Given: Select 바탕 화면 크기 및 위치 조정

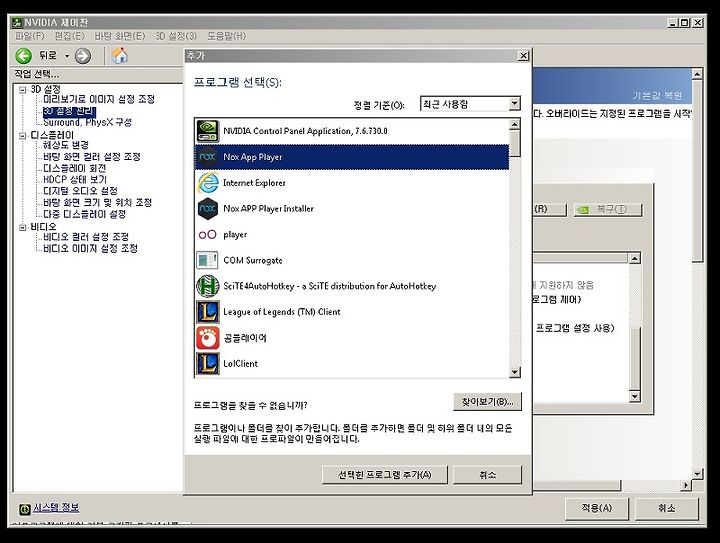Looking at the screenshot, I should click(97, 202).
